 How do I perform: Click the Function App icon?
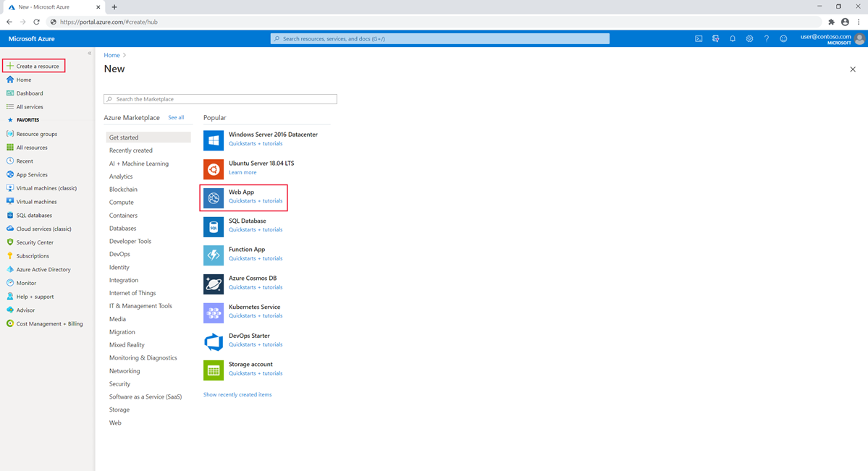pos(213,255)
